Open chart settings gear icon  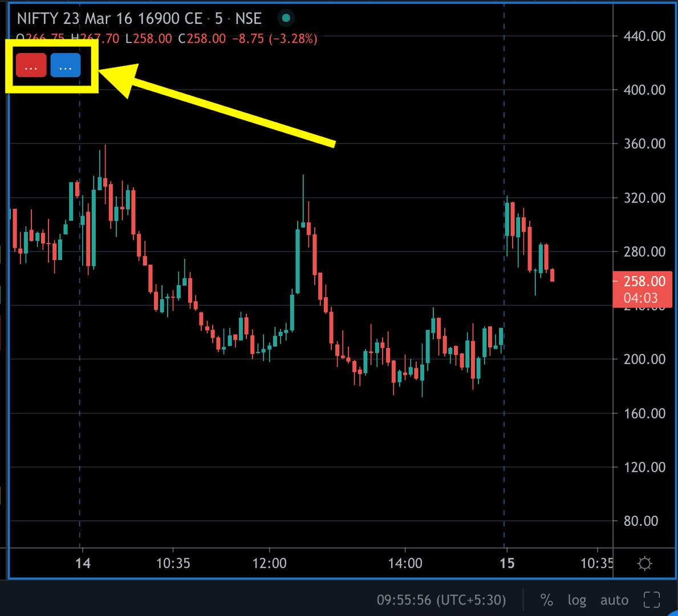tap(645, 563)
